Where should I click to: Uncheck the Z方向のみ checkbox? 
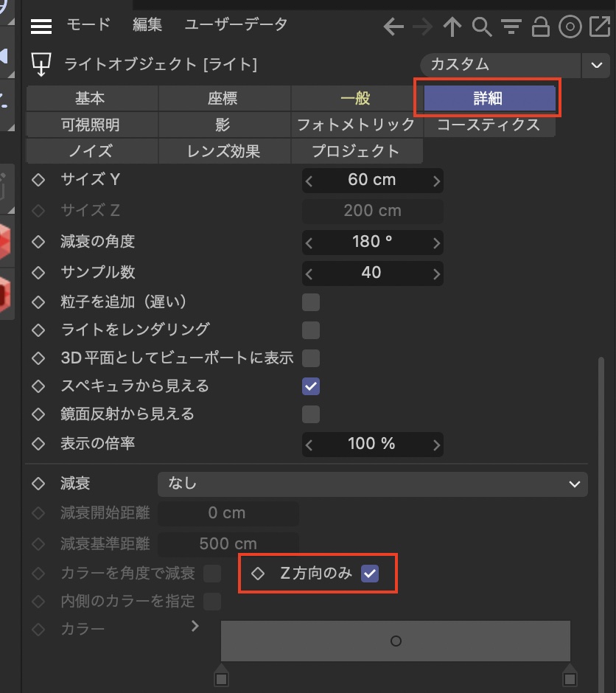click(370, 574)
